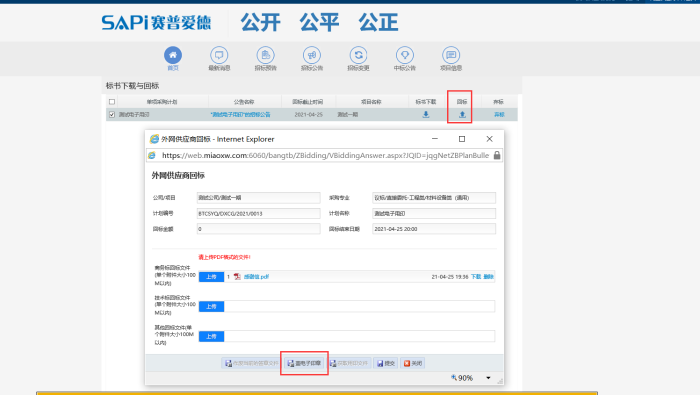
Task: Click 上传 for the technical bid file row
Action: click(x=211, y=307)
